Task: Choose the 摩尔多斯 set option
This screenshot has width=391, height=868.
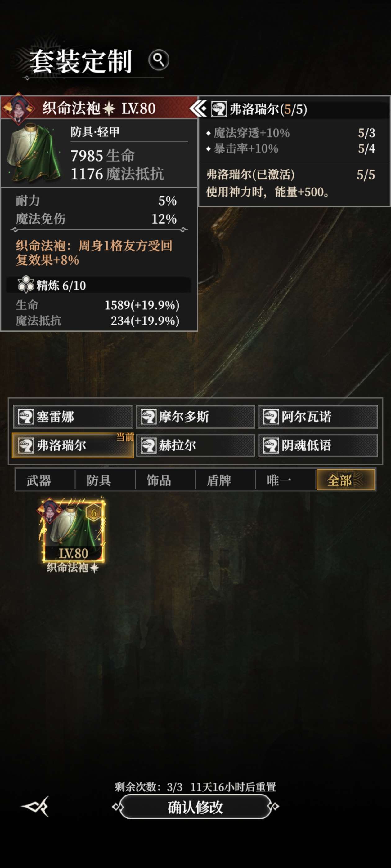Action: (195, 417)
